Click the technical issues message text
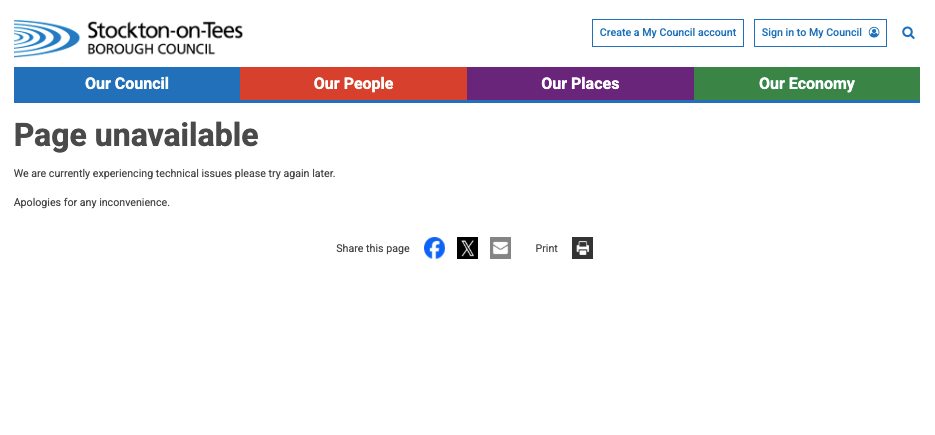935x435 pixels. click(175, 173)
